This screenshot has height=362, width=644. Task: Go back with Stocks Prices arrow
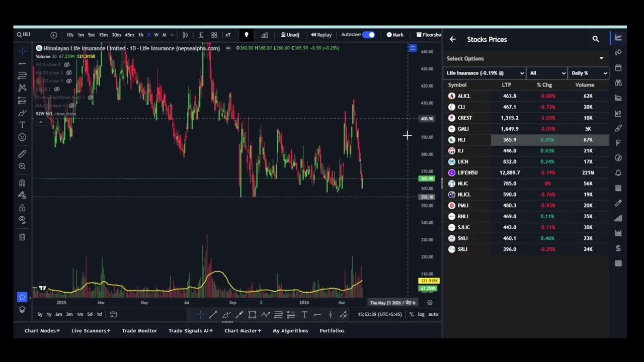453,39
